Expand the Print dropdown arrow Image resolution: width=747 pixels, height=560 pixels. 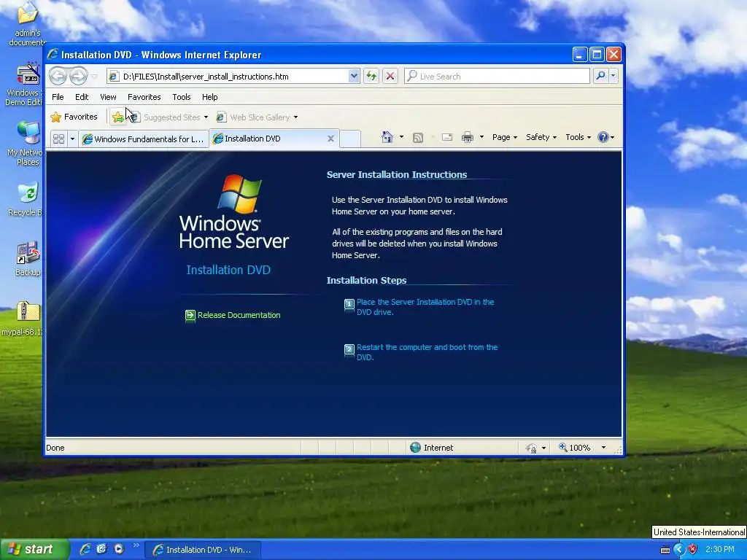[x=481, y=137]
